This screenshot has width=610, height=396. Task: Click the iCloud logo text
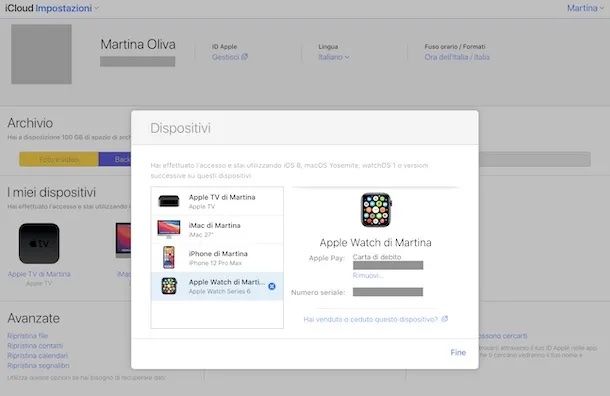click(19, 8)
